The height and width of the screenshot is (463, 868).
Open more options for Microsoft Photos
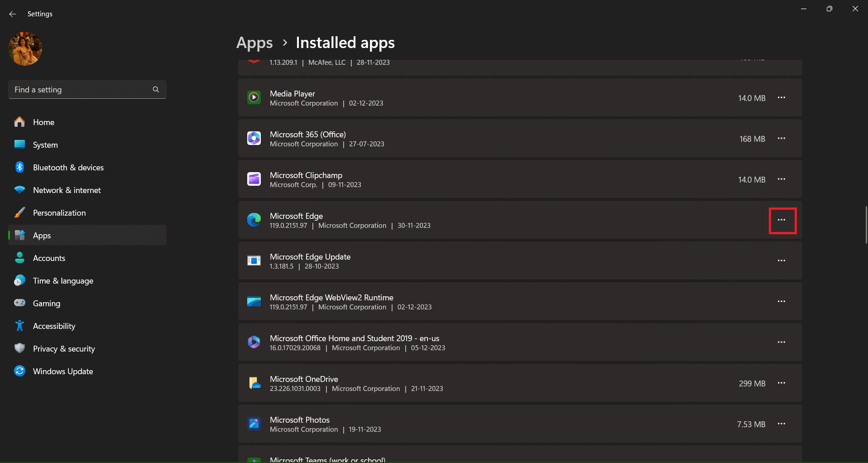[782, 424]
